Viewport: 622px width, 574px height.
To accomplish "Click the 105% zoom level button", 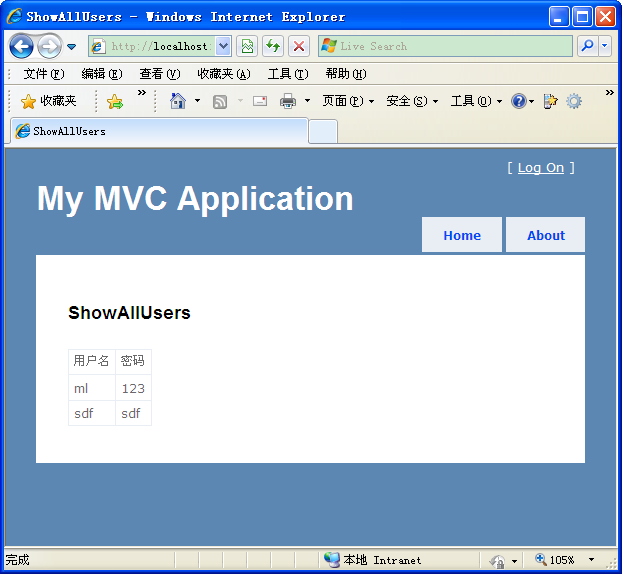I will point(555,560).
